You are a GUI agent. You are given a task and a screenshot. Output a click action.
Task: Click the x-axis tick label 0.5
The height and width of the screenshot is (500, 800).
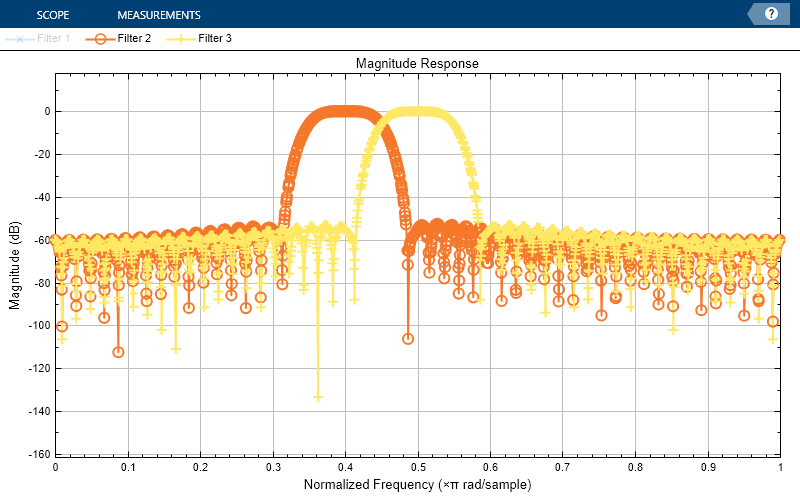pyautogui.click(x=418, y=467)
